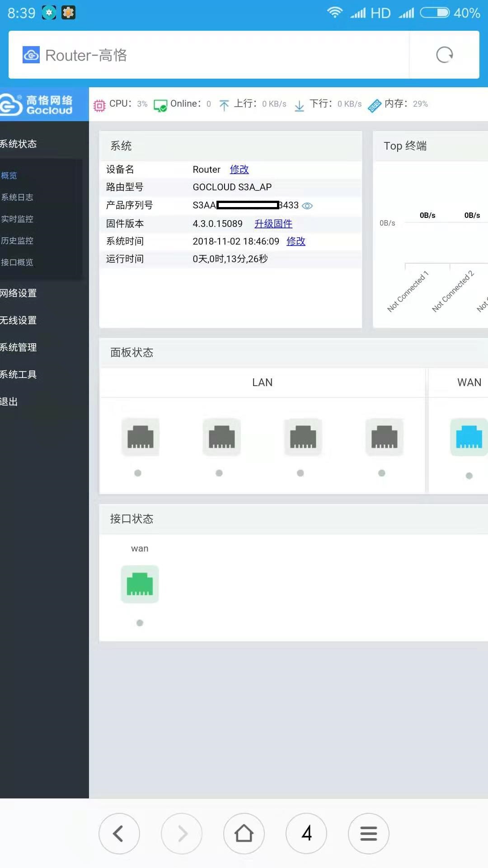Click the fourth LAN port icon
The image size is (488, 868).
pos(385,437)
